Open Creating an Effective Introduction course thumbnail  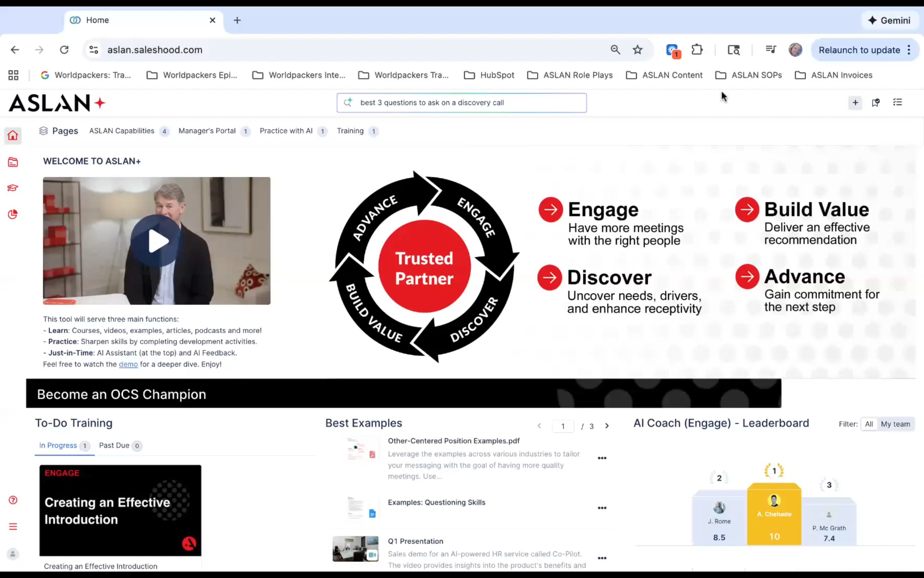tap(120, 510)
